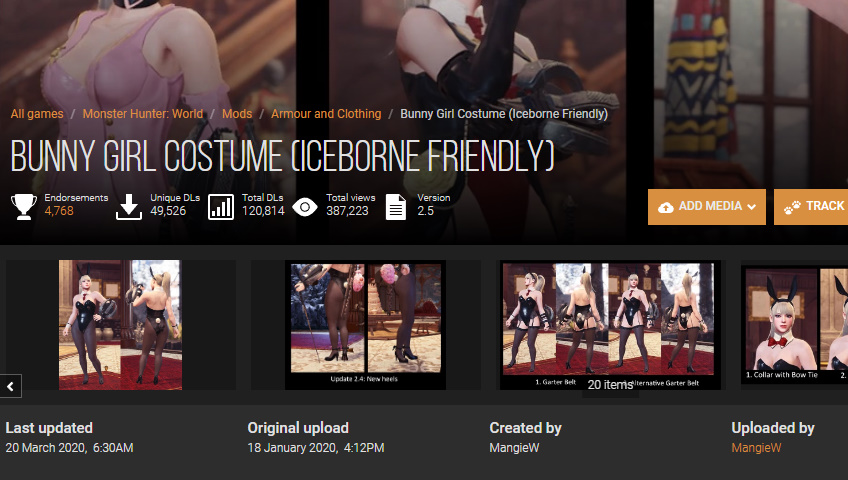Open the Mods breadcrumb link
This screenshot has height=480, width=848.
[237, 114]
